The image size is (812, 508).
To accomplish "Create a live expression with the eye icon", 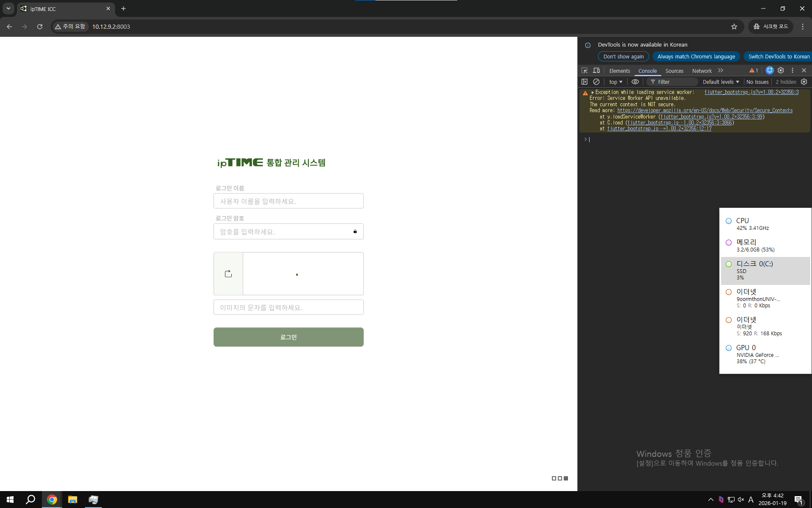I will pyautogui.click(x=635, y=82).
